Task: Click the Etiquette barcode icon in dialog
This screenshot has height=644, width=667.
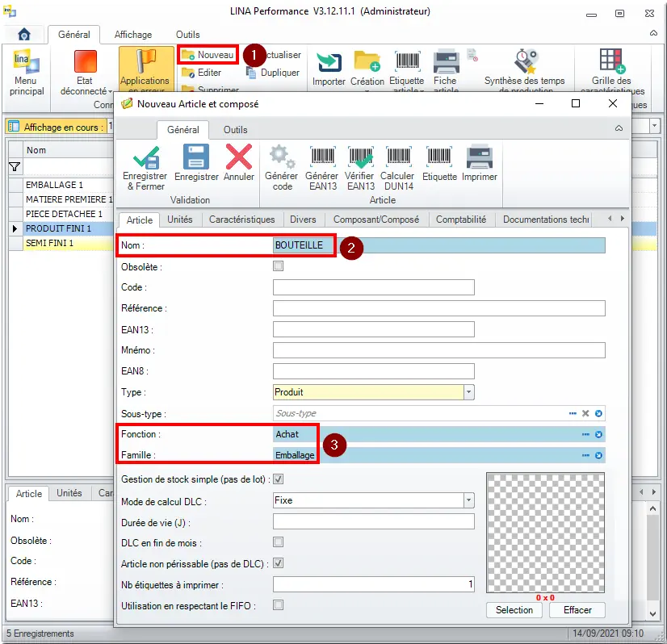Action: click(x=439, y=157)
